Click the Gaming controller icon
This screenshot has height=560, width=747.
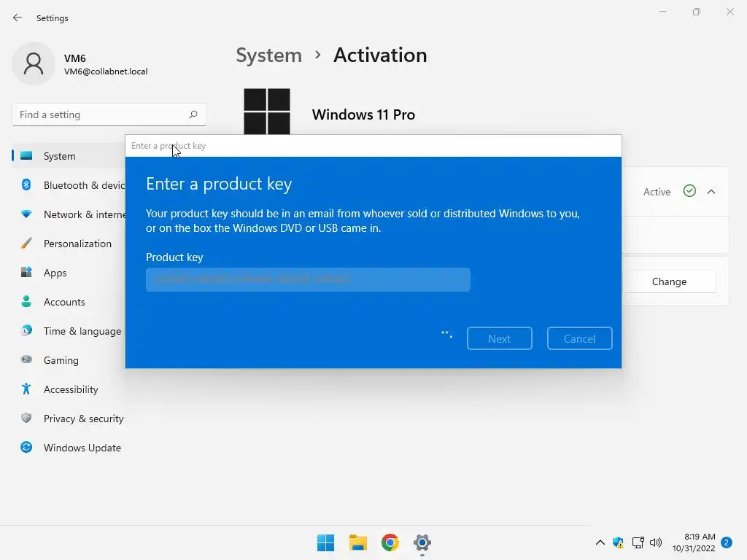[26, 359]
